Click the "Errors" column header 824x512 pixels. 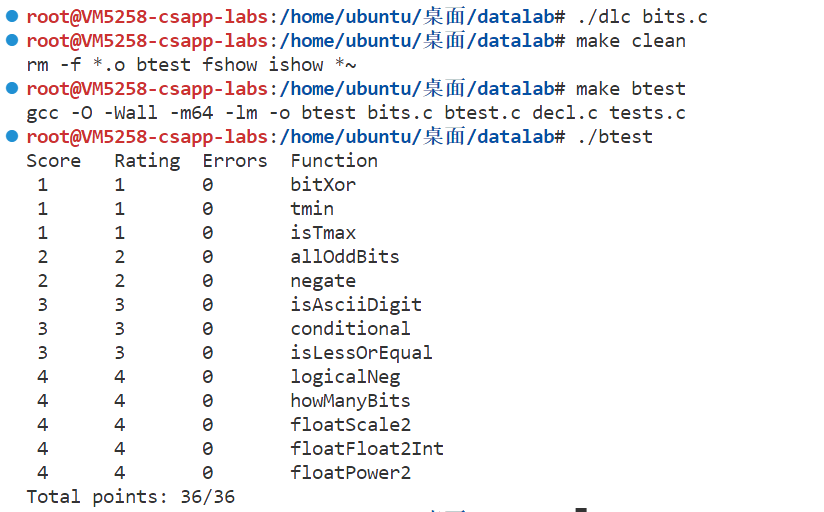235,161
